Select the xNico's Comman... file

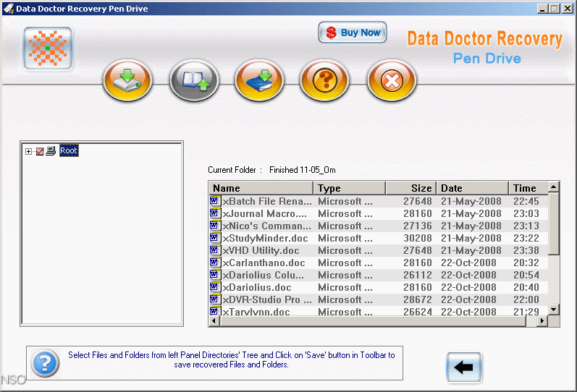coord(379,226)
